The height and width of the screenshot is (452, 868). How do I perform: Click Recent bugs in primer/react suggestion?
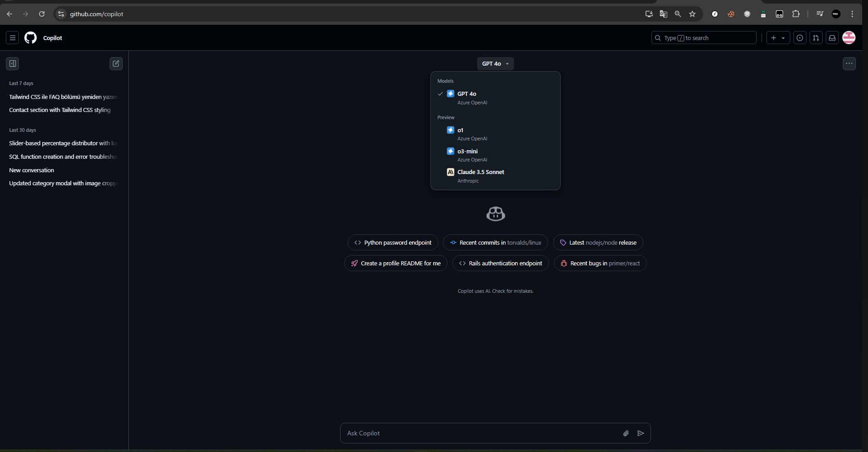[x=600, y=263]
